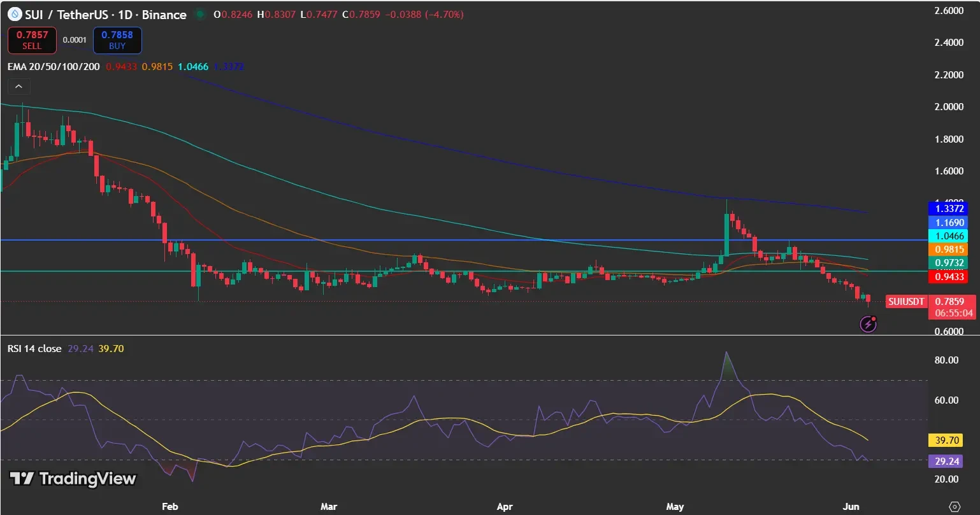Click the 60.00 RSI scale value
This screenshot has width=980, height=515.
coord(946,400)
